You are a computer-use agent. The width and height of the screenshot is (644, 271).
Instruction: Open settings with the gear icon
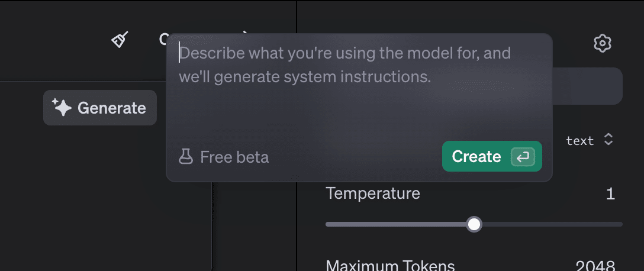[602, 43]
